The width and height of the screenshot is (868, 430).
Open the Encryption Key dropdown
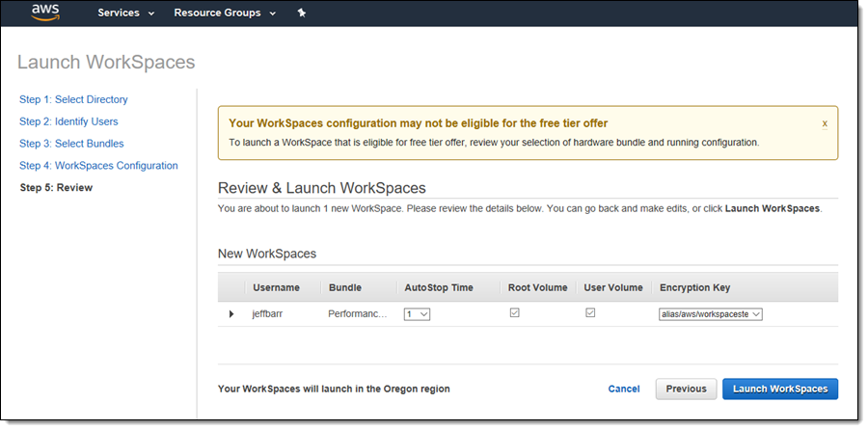tap(711, 314)
